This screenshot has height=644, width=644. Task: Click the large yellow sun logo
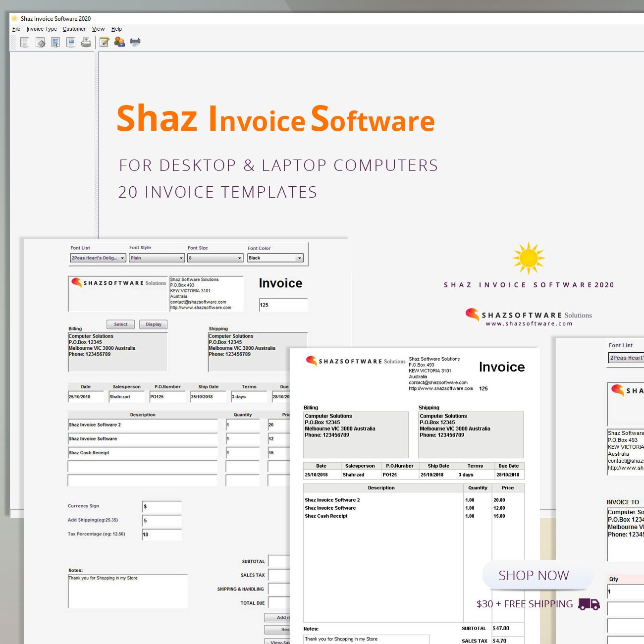tap(529, 258)
